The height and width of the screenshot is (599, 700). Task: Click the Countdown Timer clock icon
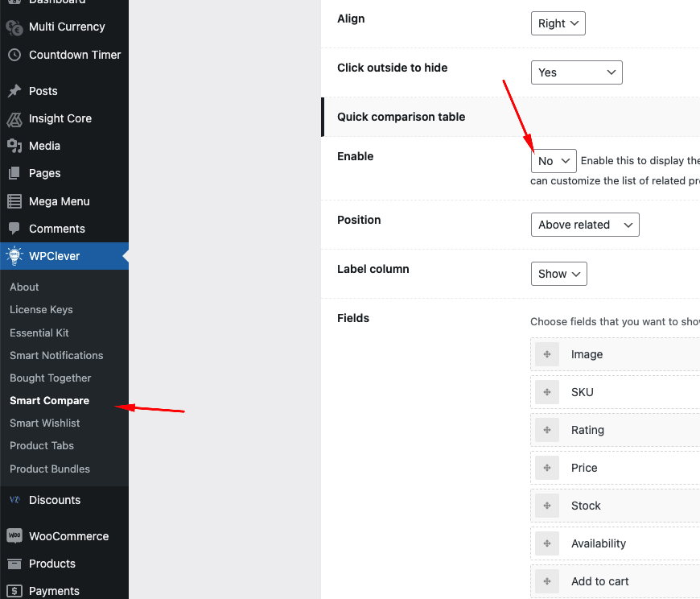(x=14, y=55)
